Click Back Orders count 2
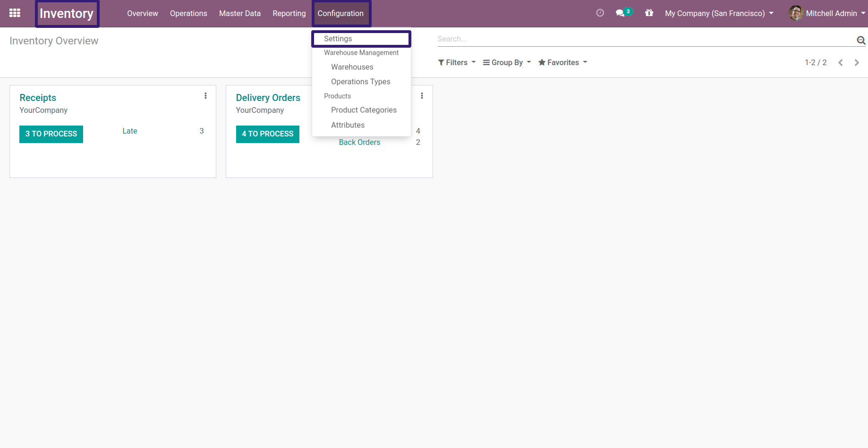 [x=418, y=142]
